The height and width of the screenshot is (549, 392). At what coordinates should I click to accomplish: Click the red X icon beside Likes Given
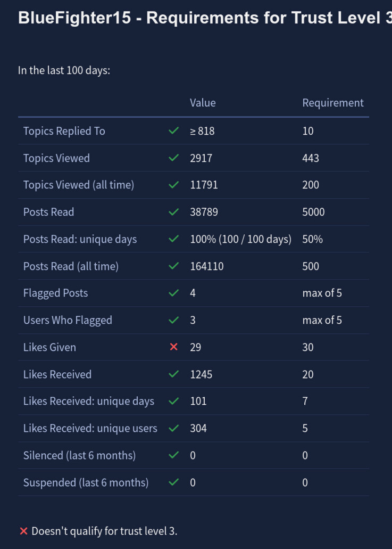pos(173,347)
